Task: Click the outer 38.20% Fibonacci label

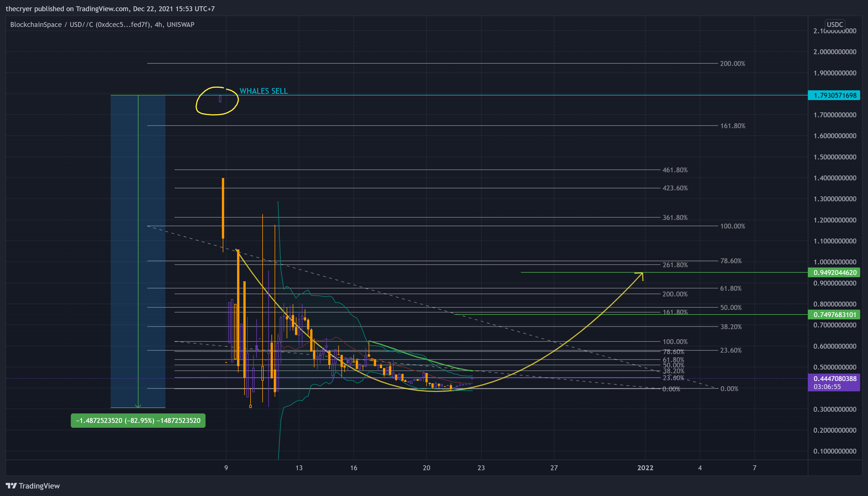Action: pyautogui.click(x=731, y=327)
